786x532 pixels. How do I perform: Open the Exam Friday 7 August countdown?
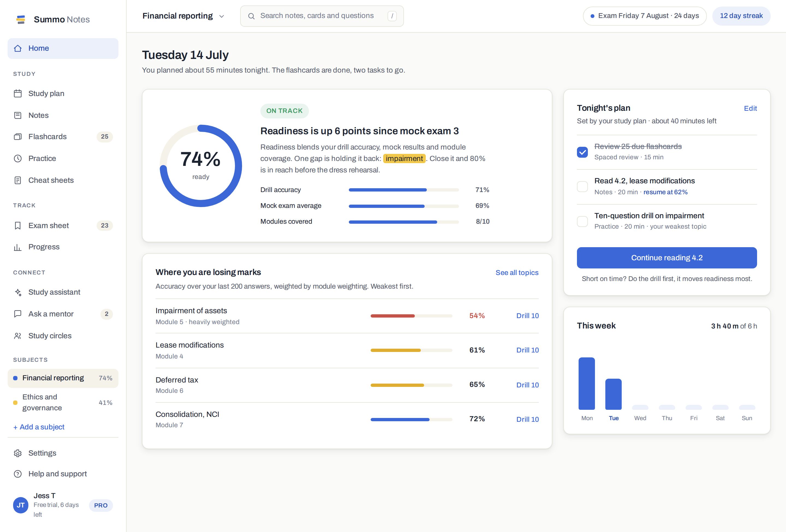point(645,16)
